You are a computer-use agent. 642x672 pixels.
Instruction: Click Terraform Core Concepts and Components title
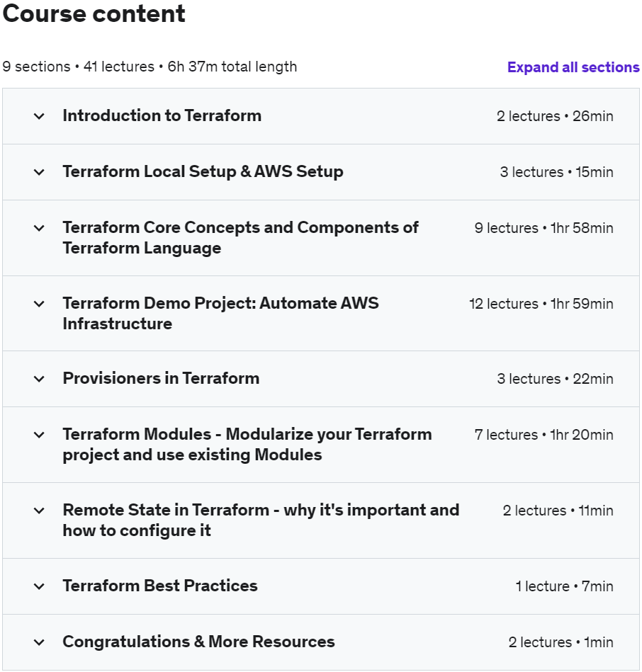tap(241, 238)
